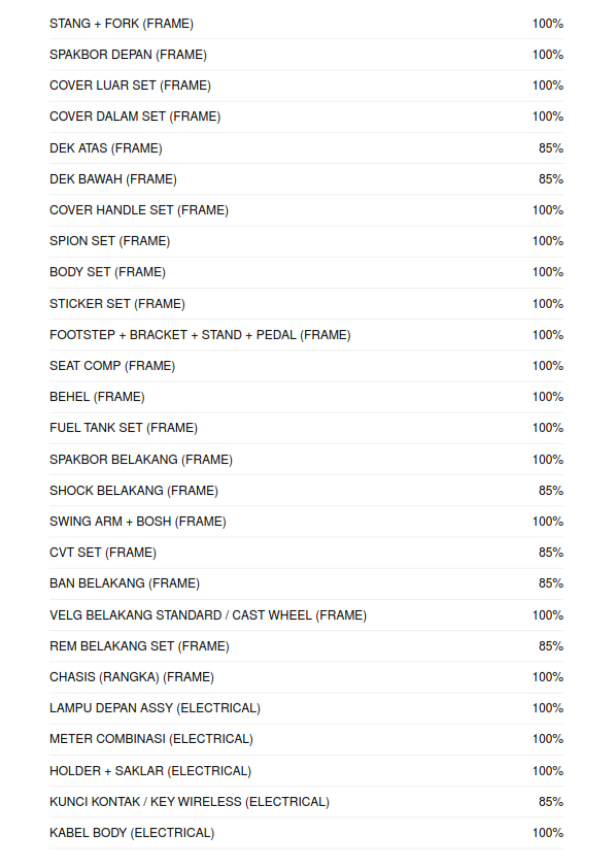Click the 85% value for BAN BELAKANG
Image resolution: width=613 pixels, height=868 pixels.
(550, 583)
